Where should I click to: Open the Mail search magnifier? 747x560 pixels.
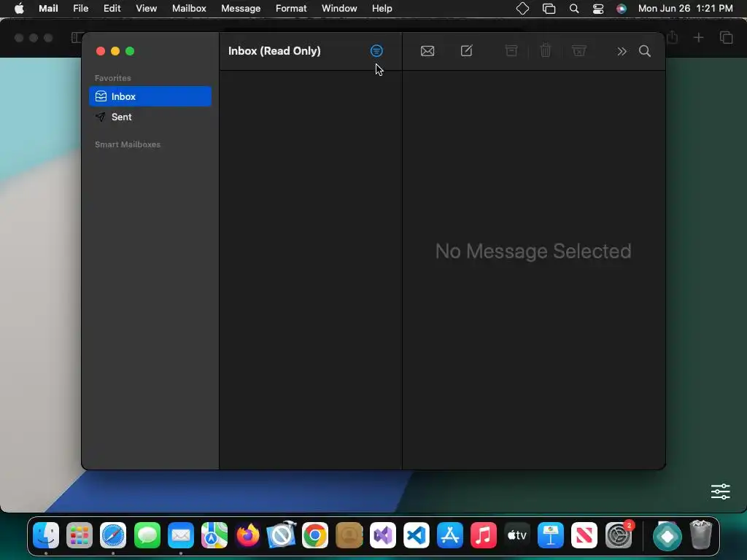pos(645,51)
